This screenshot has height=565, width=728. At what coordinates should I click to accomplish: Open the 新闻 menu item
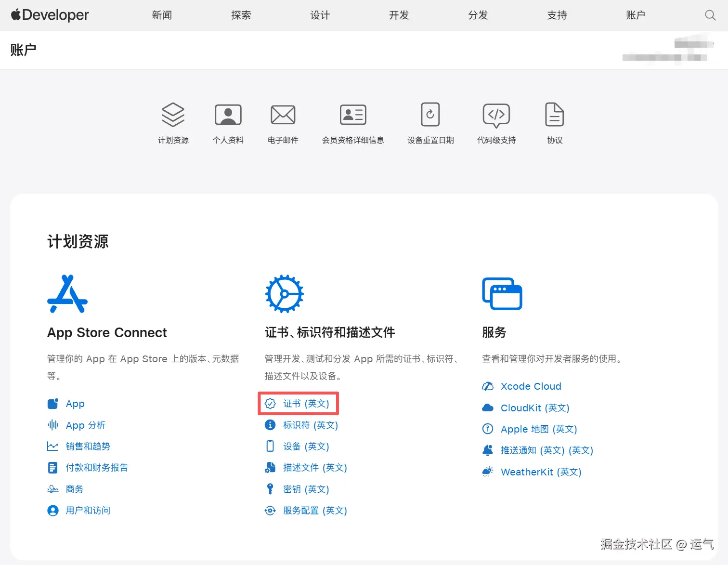tap(162, 15)
